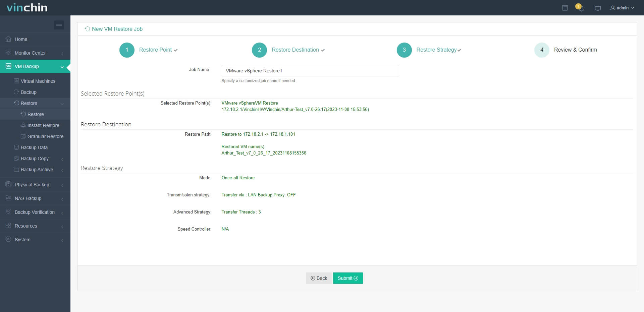Click the restore point path text
The image size is (644, 312).
click(295, 109)
